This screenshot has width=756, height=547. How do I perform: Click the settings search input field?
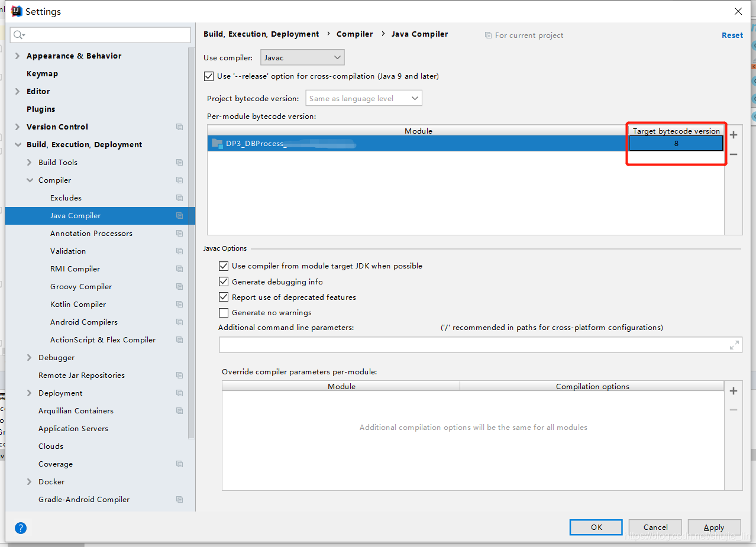coord(101,35)
